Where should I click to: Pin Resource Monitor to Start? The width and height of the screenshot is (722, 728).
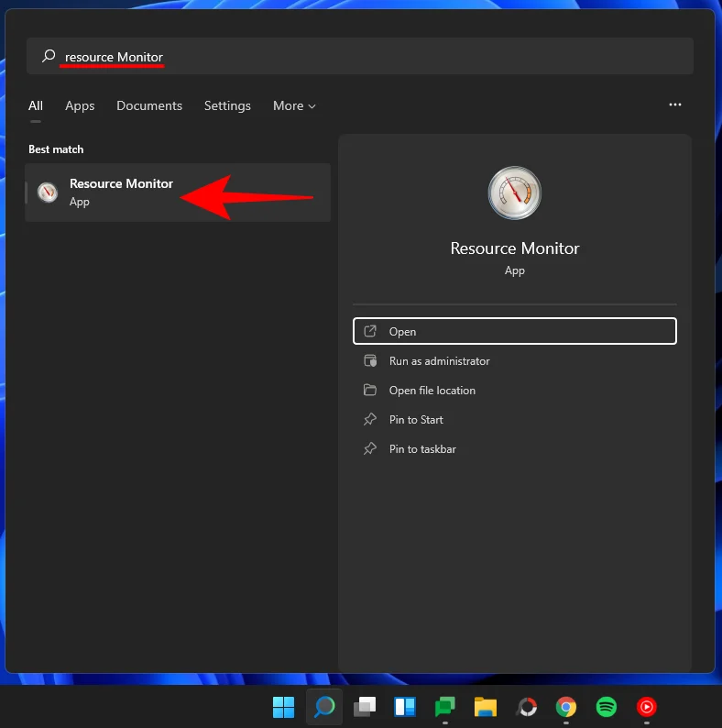pos(416,420)
